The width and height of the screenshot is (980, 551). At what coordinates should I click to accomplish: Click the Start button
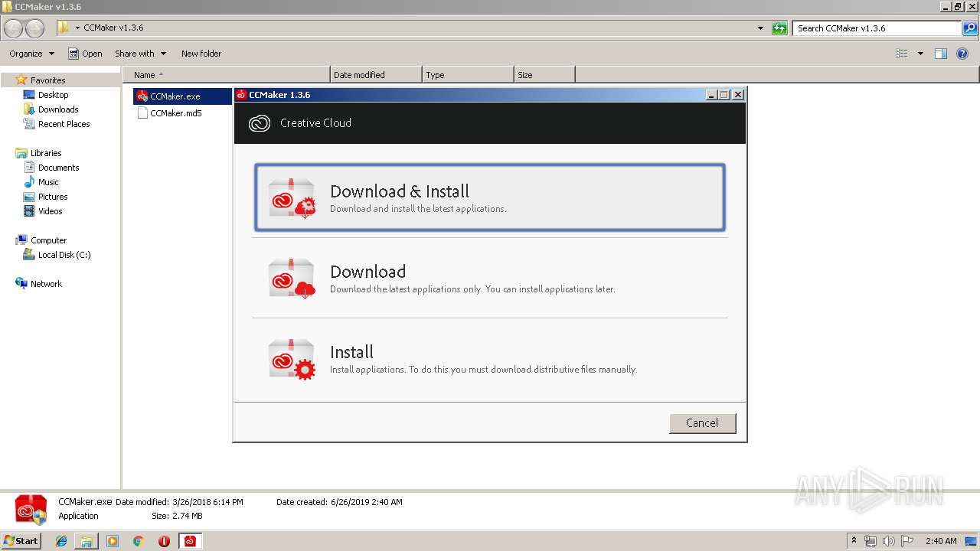click(21, 541)
